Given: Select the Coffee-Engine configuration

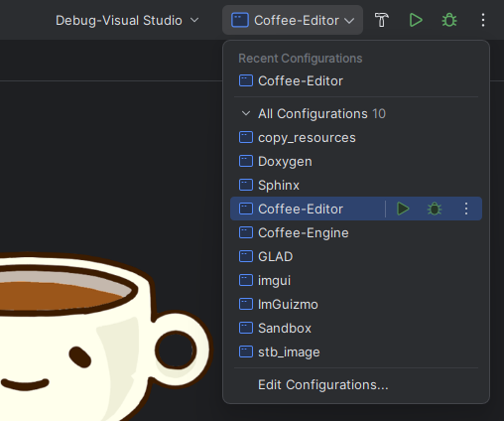Looking at the screenshot, I should (356, 232).
